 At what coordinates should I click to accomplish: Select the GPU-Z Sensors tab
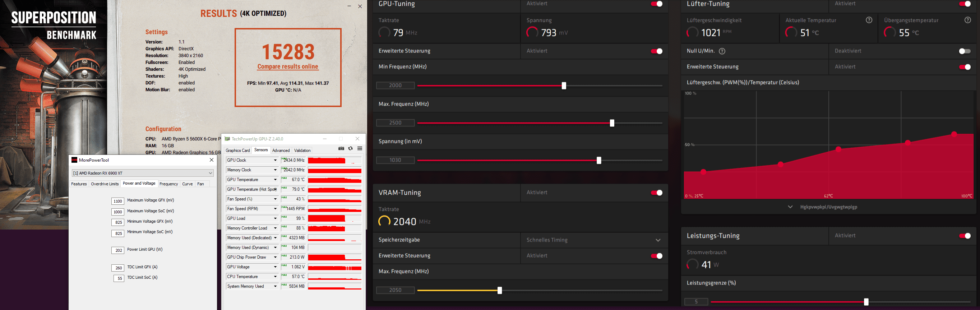tap(261, 150)
